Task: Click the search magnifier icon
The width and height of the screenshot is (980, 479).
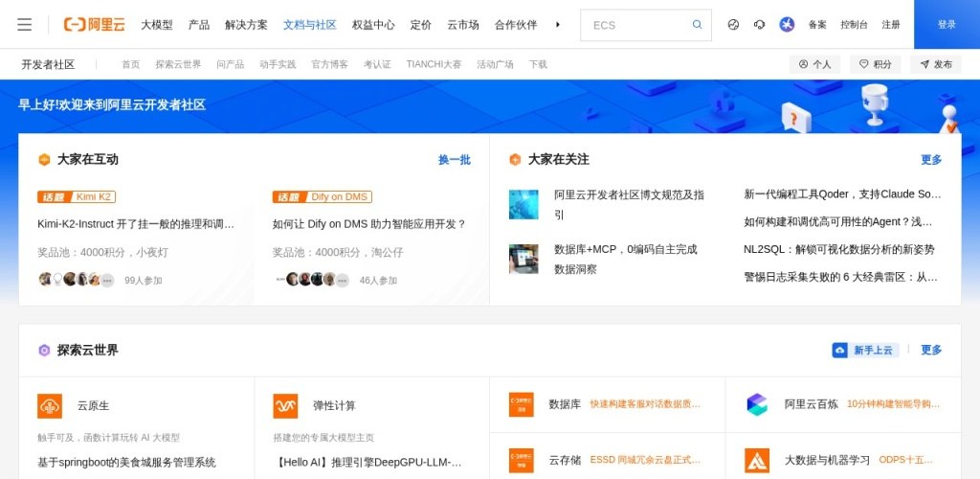Action: 697,25
